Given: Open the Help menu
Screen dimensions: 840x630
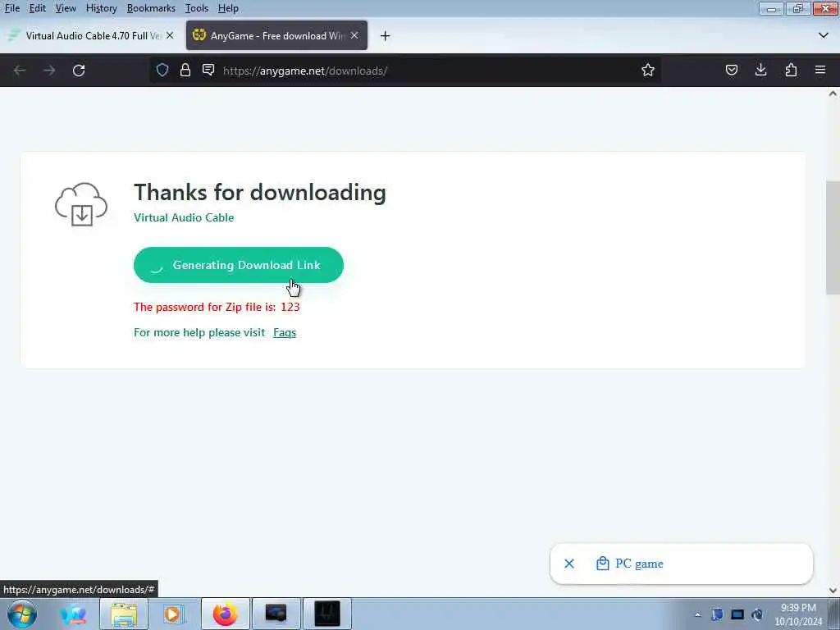Looking at the screenshot, I should (228, 8).
